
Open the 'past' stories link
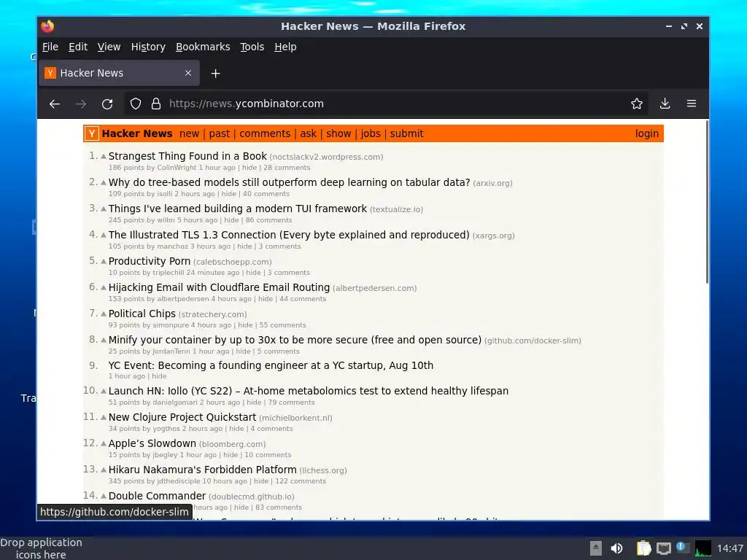pos(219,134)
